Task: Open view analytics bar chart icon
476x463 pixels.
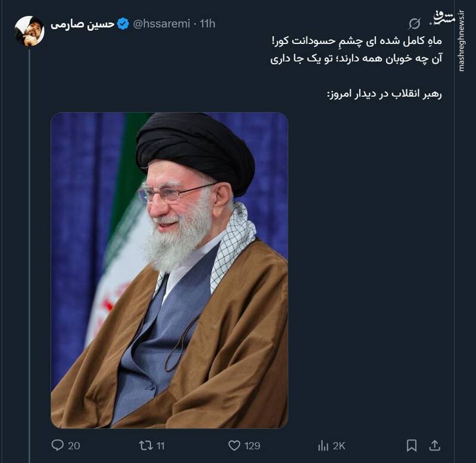Action: (x=323, y=446)
